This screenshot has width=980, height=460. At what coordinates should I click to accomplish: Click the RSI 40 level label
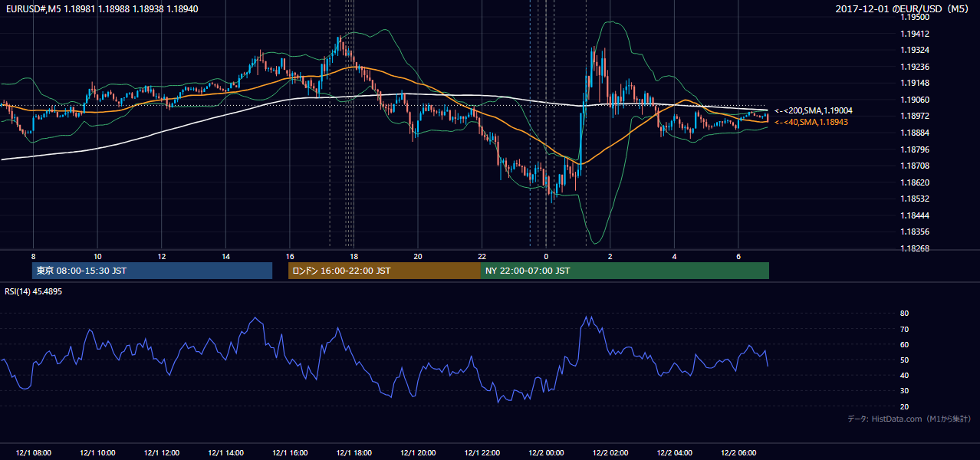[x=904, y=375]
